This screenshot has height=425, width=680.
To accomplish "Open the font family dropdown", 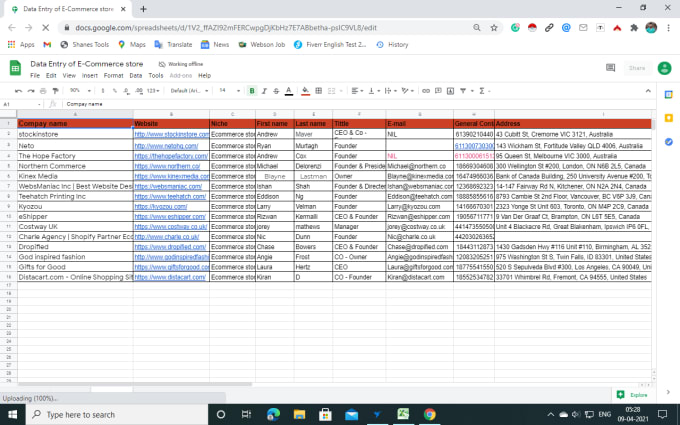I will tap(190, 91).
